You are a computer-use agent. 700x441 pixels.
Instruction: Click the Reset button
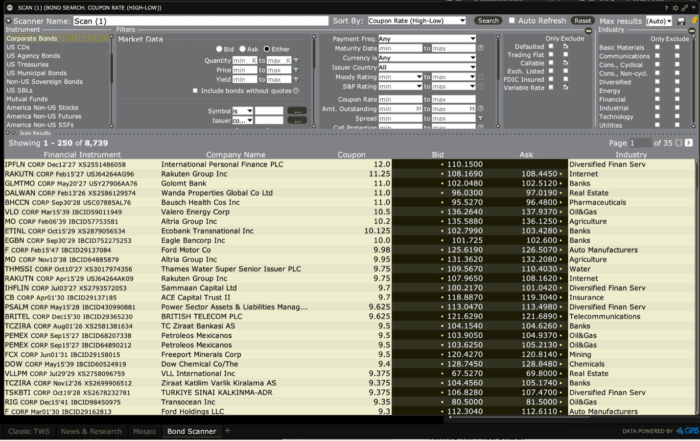pyautogui.click(x=583, y=21)
